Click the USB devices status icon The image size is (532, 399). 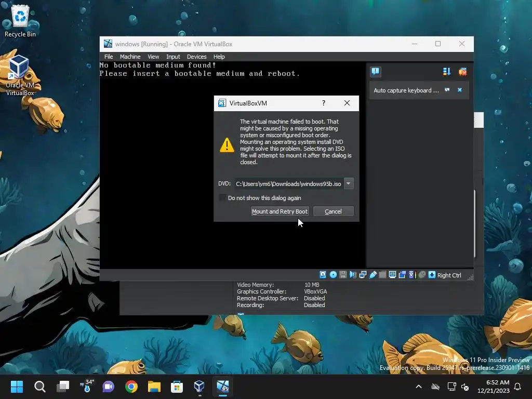373,275
